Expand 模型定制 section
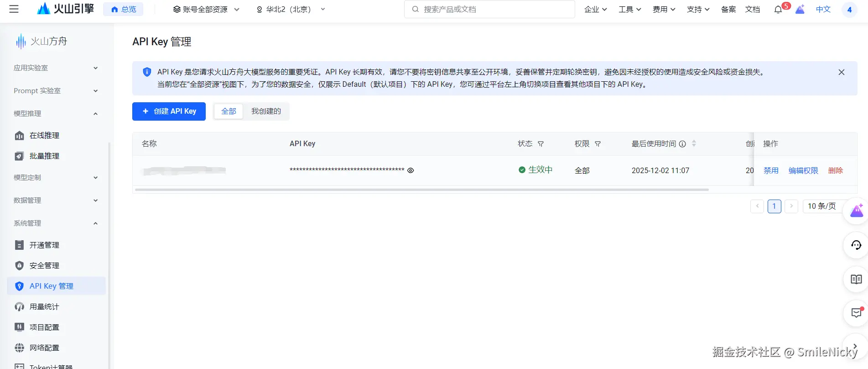 pos(57,177)
